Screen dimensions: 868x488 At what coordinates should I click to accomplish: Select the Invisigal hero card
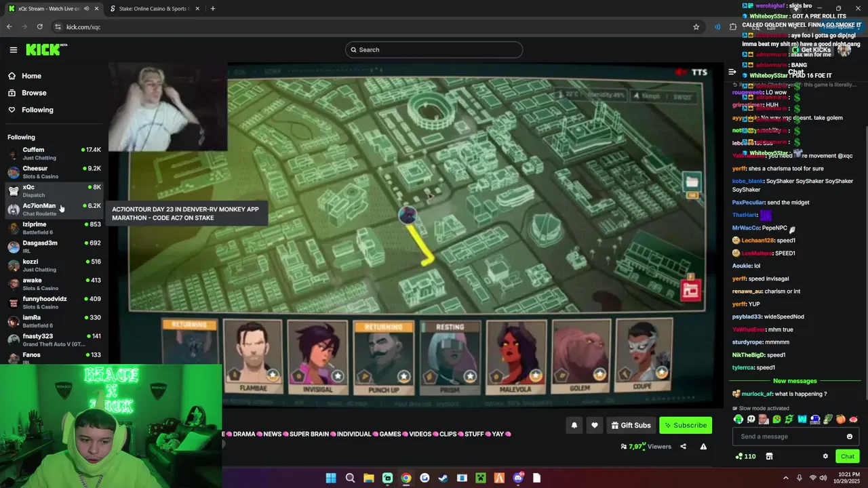317,357
